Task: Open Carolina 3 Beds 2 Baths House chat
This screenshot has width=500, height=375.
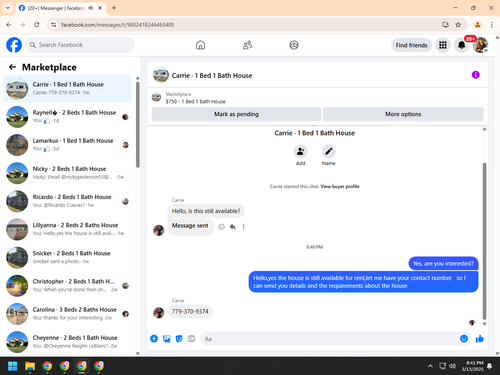Action: coord(67,314)
